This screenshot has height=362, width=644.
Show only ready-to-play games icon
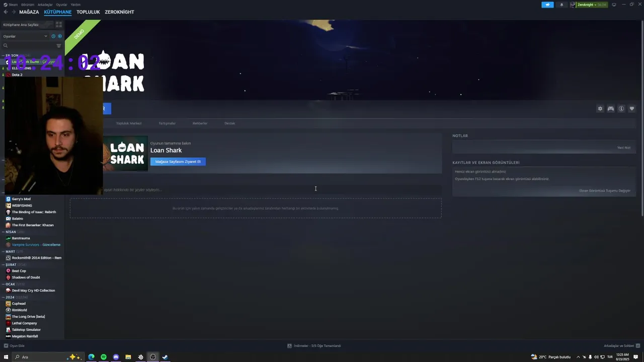[x=60, y=36]
